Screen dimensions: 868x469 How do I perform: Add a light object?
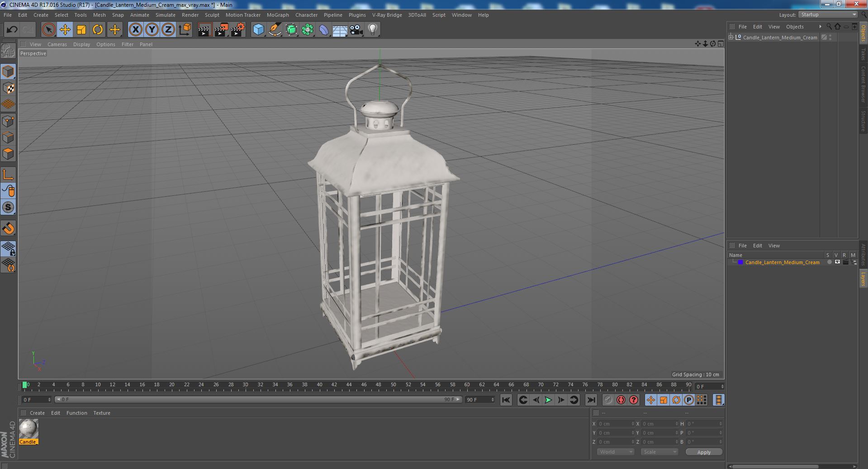[x=372, y=30]
